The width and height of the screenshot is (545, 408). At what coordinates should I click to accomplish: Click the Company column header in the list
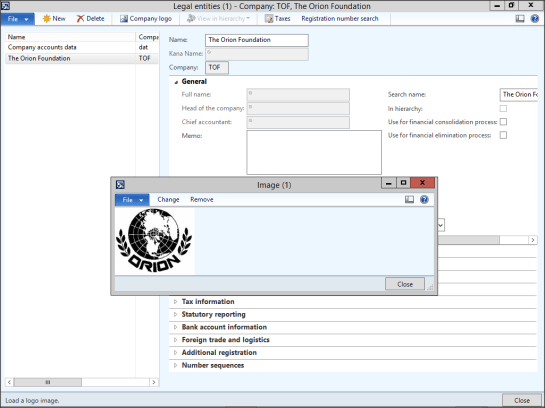pos(147,37)
